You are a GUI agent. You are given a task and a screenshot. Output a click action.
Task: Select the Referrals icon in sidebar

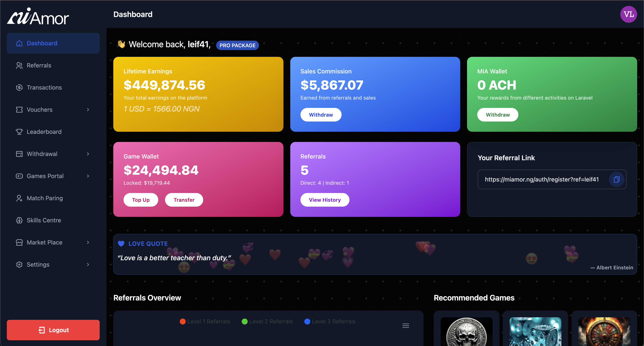click(x=19, y=65)
